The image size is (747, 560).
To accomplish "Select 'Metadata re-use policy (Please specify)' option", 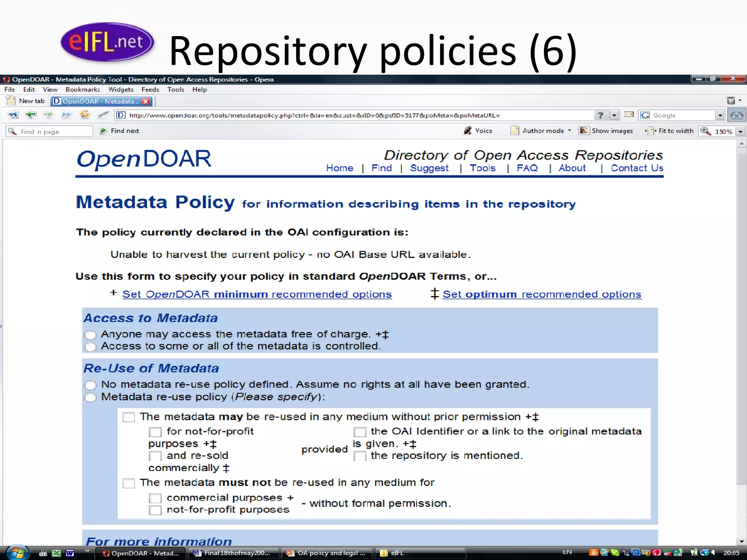I will [90, 397].
